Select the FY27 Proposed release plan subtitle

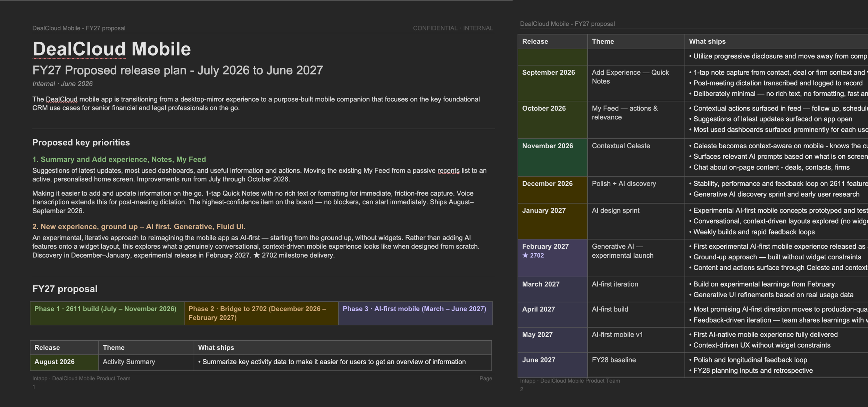pyautogui.click(x=178, y=70)
